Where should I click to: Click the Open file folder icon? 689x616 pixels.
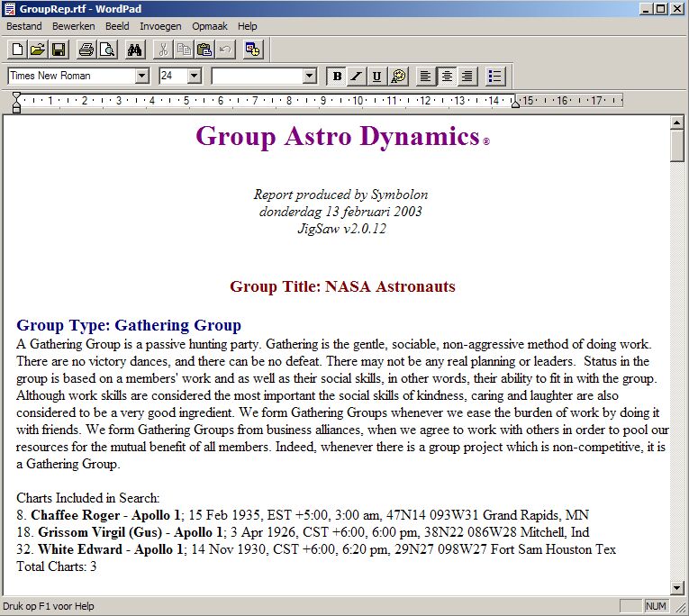37,50
